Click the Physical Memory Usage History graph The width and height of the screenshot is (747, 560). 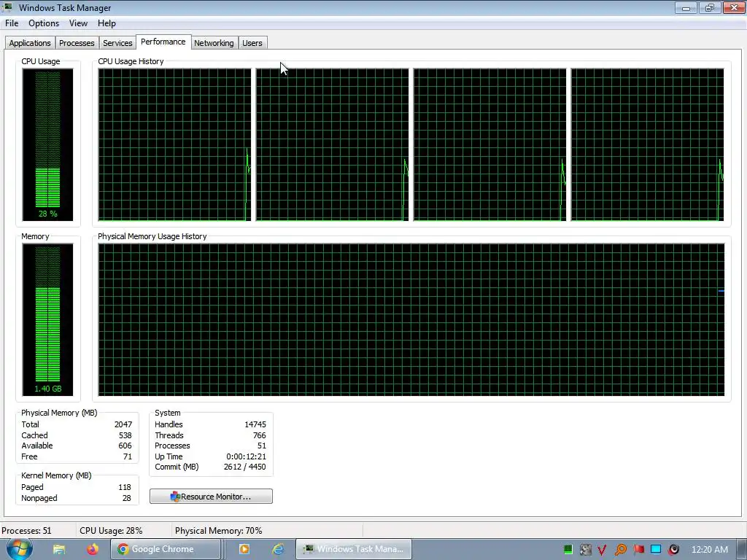(x=411, y=319)
